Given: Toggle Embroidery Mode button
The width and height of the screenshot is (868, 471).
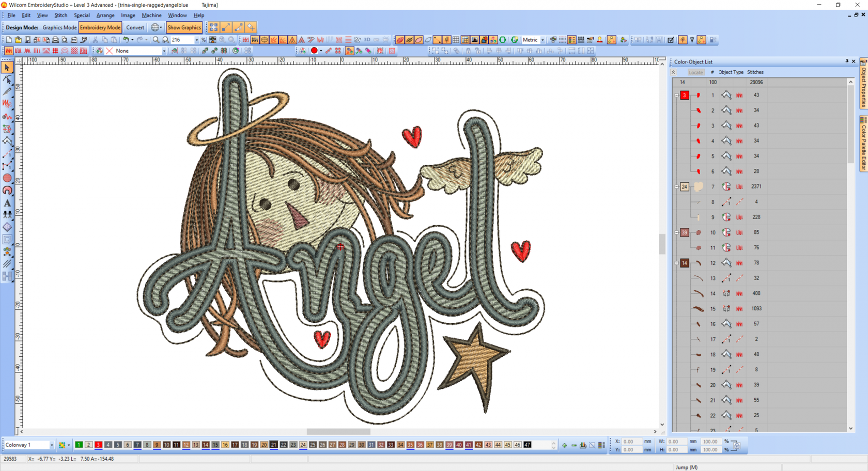Looking at the screenshot, I should [100, 27].
